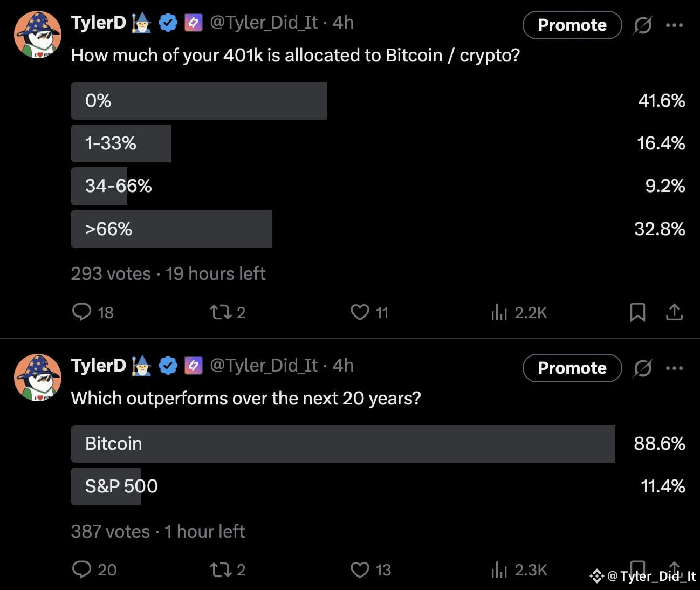Open replies on the 401k poll tweet
This screenshot has height=590, width=700.
pos(93,312)
